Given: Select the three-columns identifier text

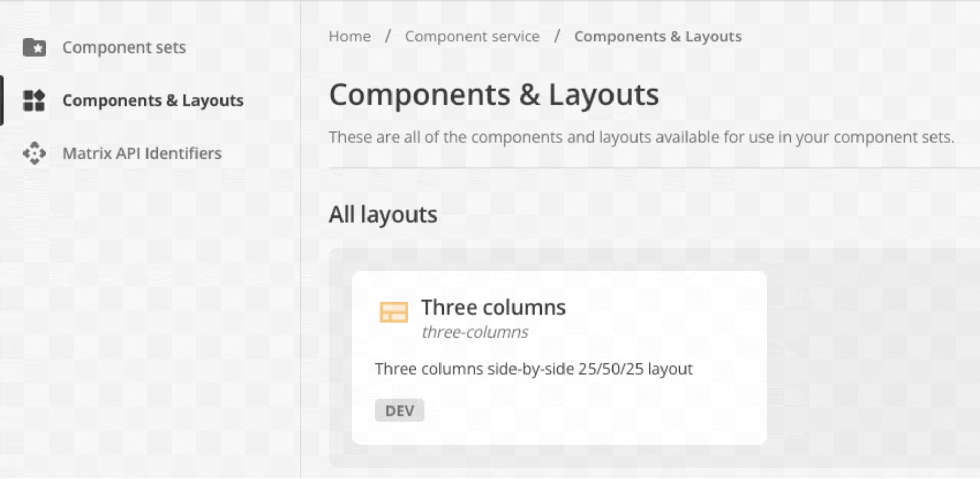Looking at the screenshot, I should 474,332.
